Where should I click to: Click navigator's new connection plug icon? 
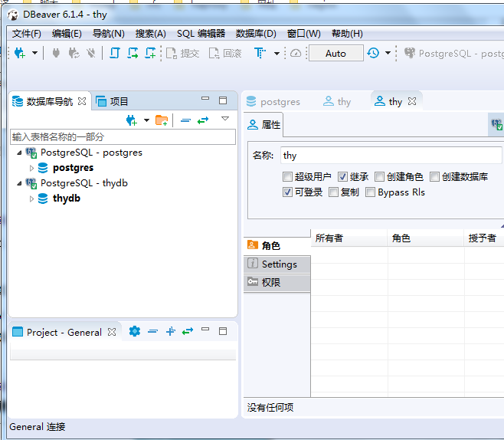[132, 120]
